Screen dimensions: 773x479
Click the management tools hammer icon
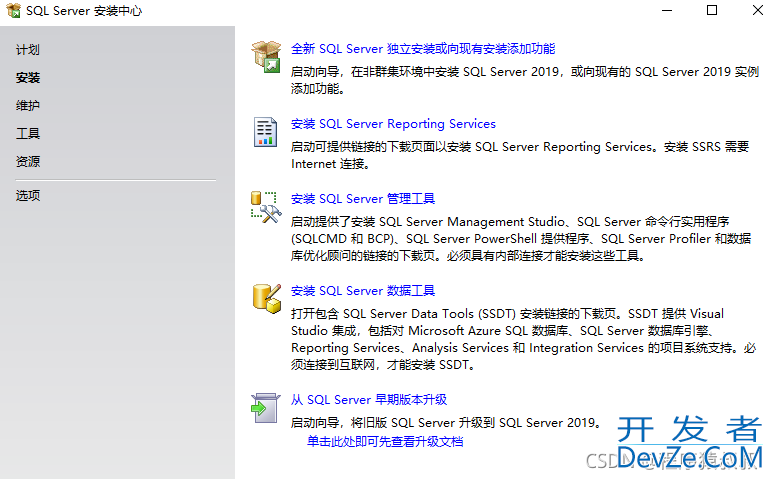(x=266, y=207)
